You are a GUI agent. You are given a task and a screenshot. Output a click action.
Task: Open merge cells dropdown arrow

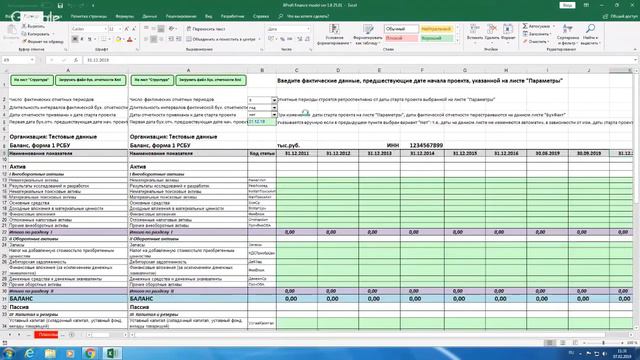260,39
